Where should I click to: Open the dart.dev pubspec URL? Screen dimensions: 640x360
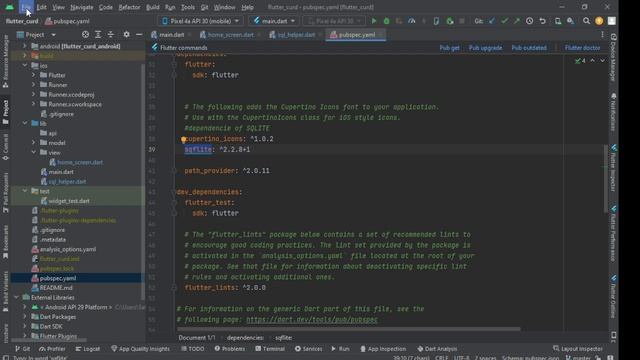[312, 320]
